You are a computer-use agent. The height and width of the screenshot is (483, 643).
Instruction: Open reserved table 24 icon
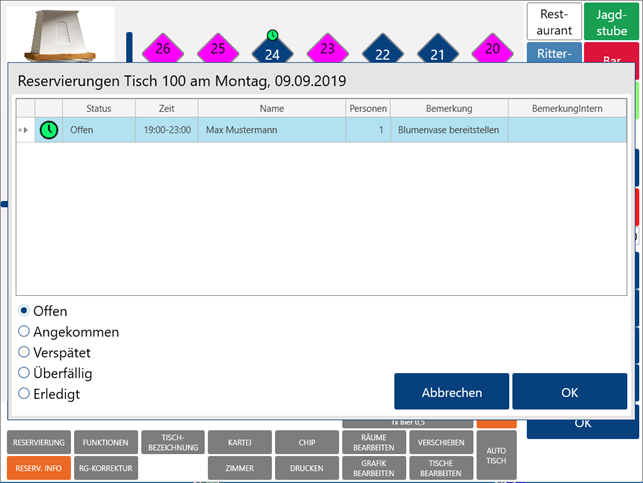pyautogui.click(x=272, y=50)
